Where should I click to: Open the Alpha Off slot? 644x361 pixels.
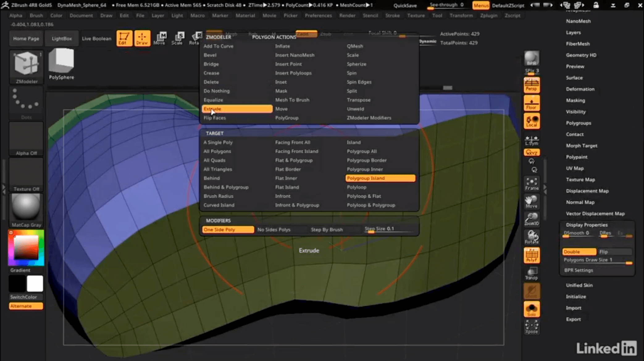click(26, 139)
